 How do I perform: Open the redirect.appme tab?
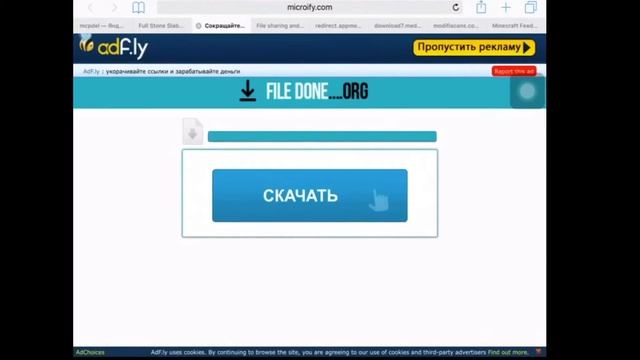(x=338, y=26)
